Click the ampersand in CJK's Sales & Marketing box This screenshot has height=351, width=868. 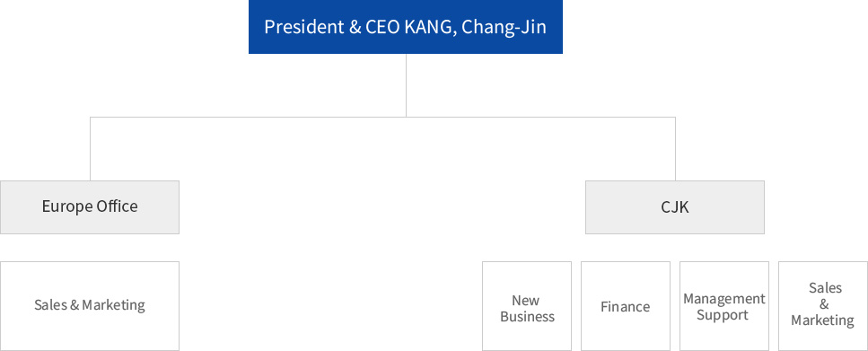[x=824, y=304]
